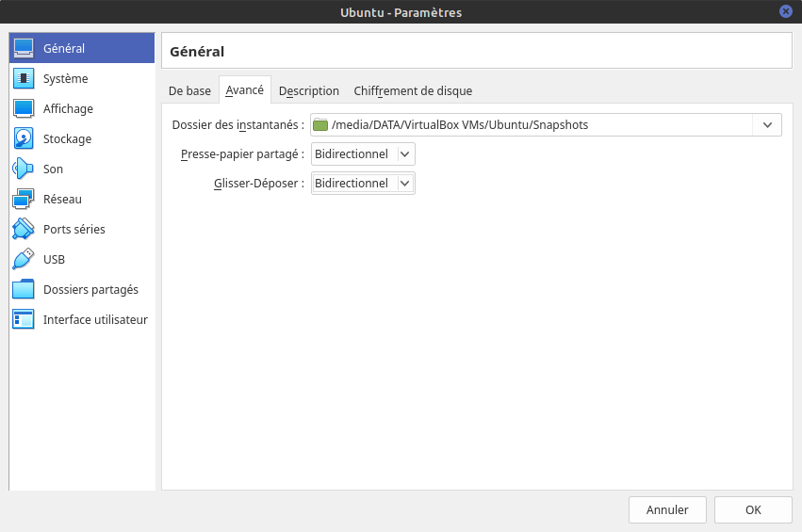Select the Général monitor icon
802x532 pixels.
[x=24, y=48]
